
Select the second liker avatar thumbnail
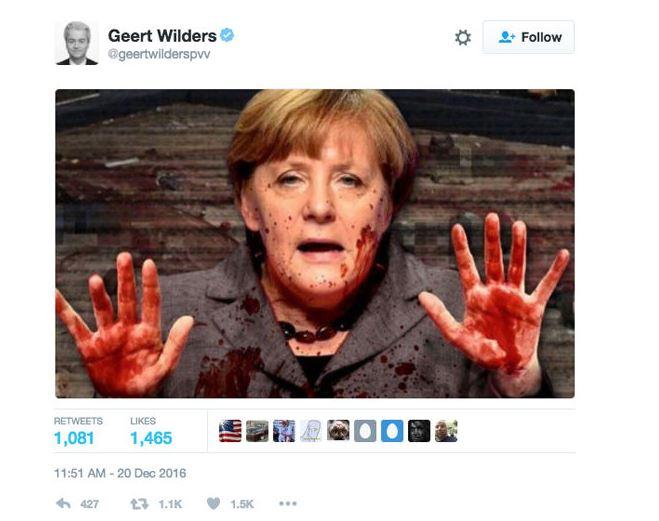[257, 431]
